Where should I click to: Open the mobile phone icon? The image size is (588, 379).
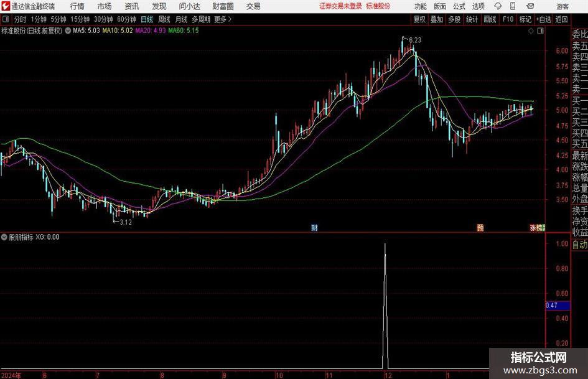[x=513, y=6]
